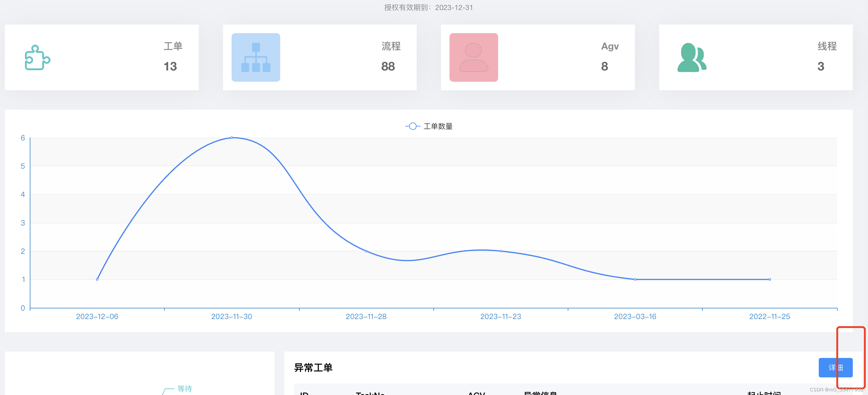Click the blue flowchart icon on the 流程 card

[x=256, y=57]
